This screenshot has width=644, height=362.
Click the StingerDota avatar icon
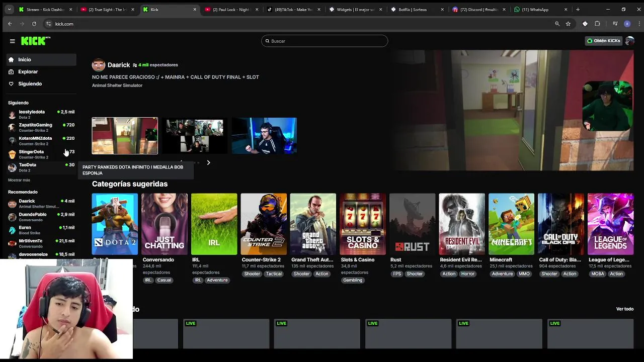12,154
